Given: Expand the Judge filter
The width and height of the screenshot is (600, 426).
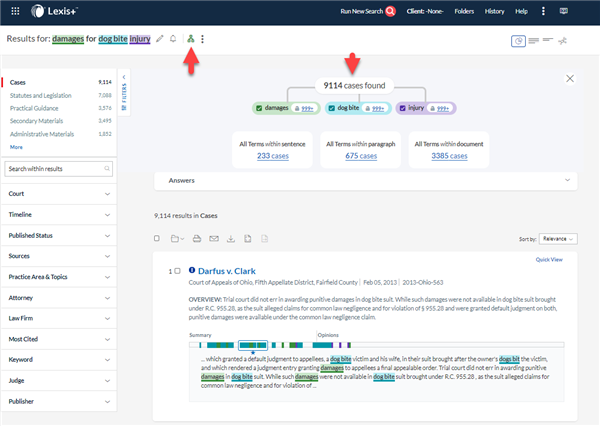Looking at the screenshot, I should [x=59, y=380].
